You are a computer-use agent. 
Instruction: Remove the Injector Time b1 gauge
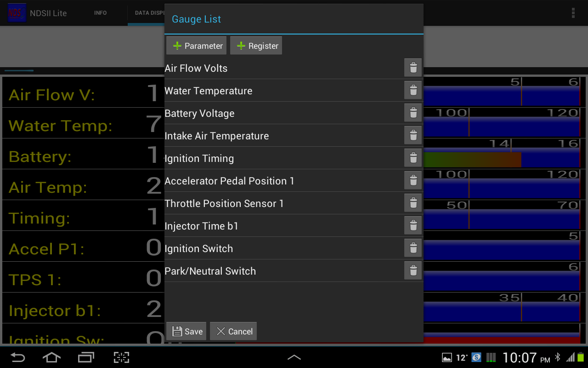click(x=413, y=225)
